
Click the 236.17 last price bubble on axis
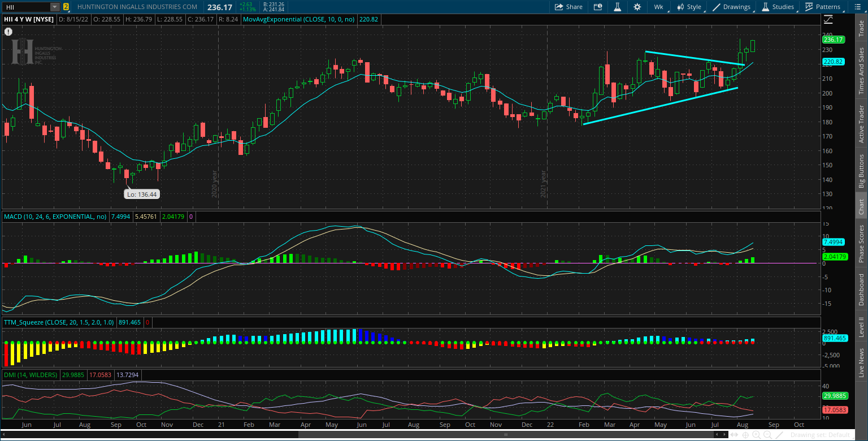(834, 40)
